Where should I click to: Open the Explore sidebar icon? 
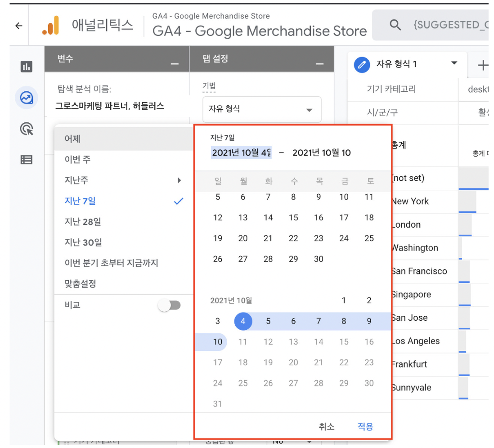point(27,98)
